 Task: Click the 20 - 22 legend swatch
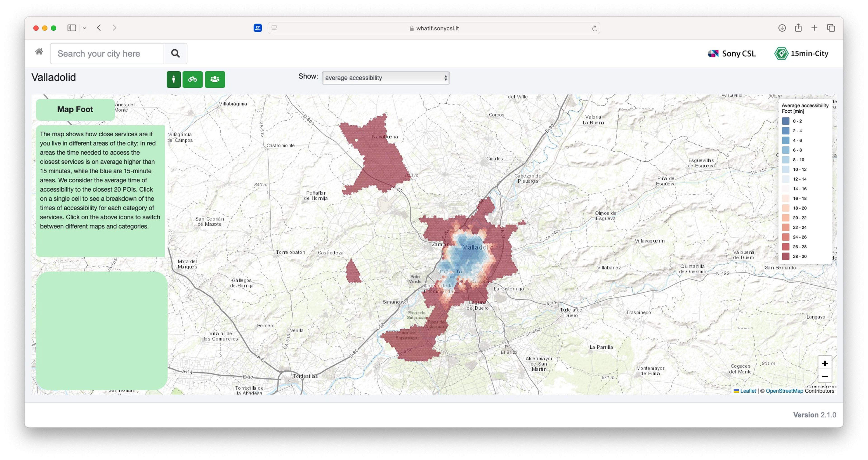point(785,218)
